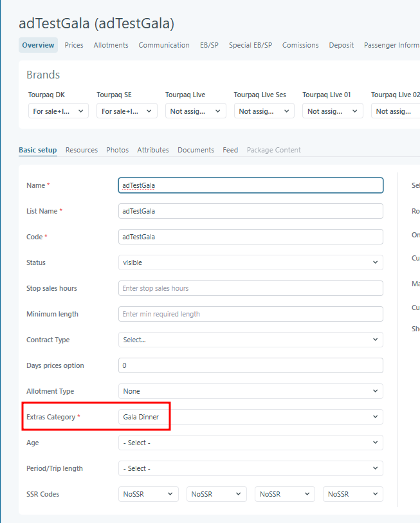
Task: Open the first SSR Codes dropdown
Action: click(x=149, y=494)
